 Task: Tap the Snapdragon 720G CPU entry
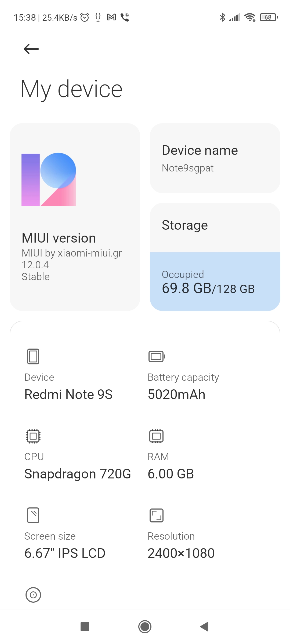tap(78, 474)
